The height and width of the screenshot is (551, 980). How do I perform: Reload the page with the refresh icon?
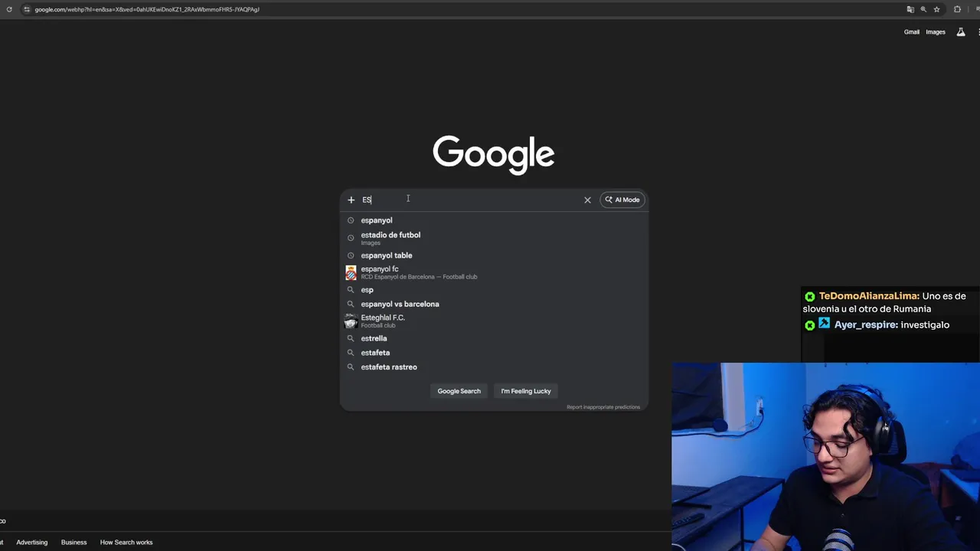pyautogui.click(x=9, y=9)
